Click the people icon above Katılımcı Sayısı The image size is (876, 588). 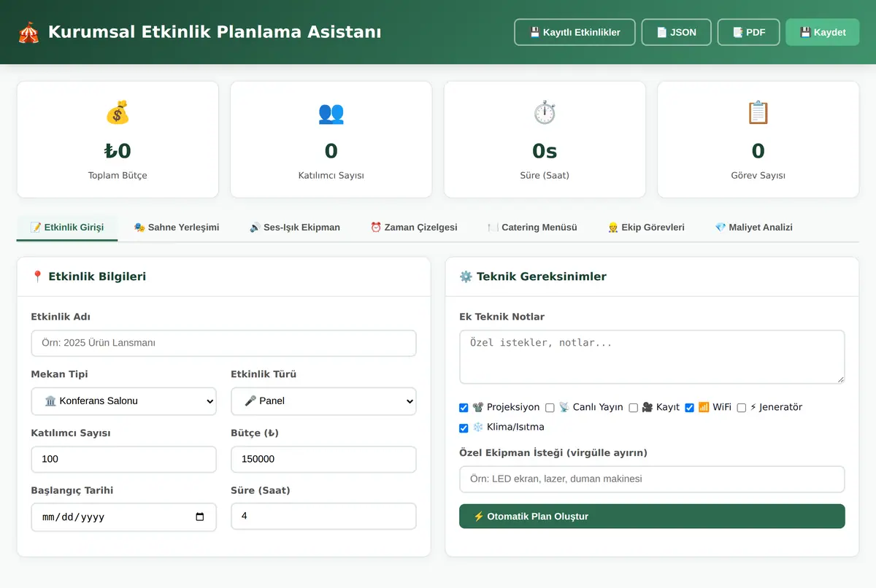coord(331,112)
